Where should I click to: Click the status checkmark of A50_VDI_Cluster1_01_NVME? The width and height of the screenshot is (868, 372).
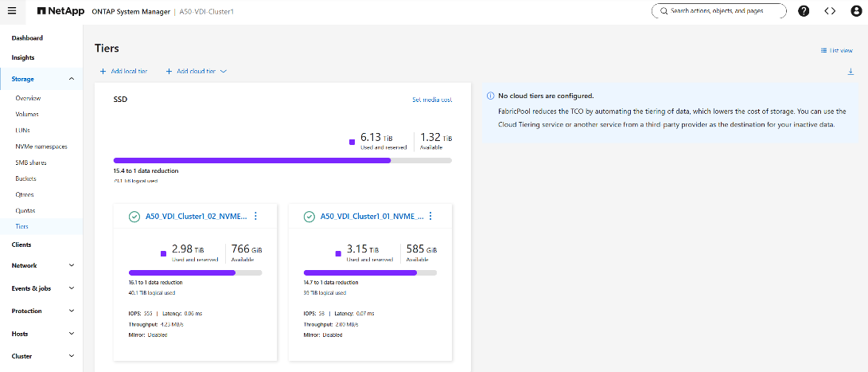tap(309, 217)
